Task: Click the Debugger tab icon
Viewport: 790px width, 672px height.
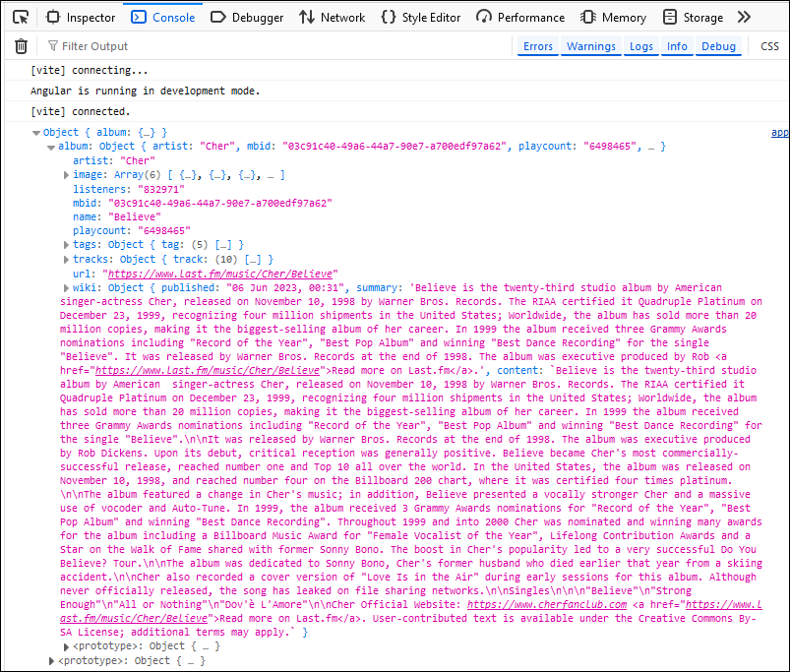Action: pos(218,17)
